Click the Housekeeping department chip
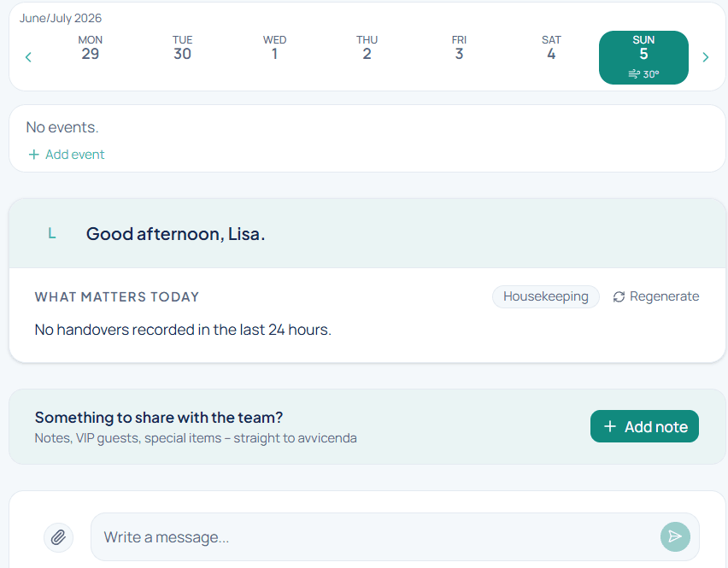The height and width of the screenshot is (568, 728). point(545,296)
